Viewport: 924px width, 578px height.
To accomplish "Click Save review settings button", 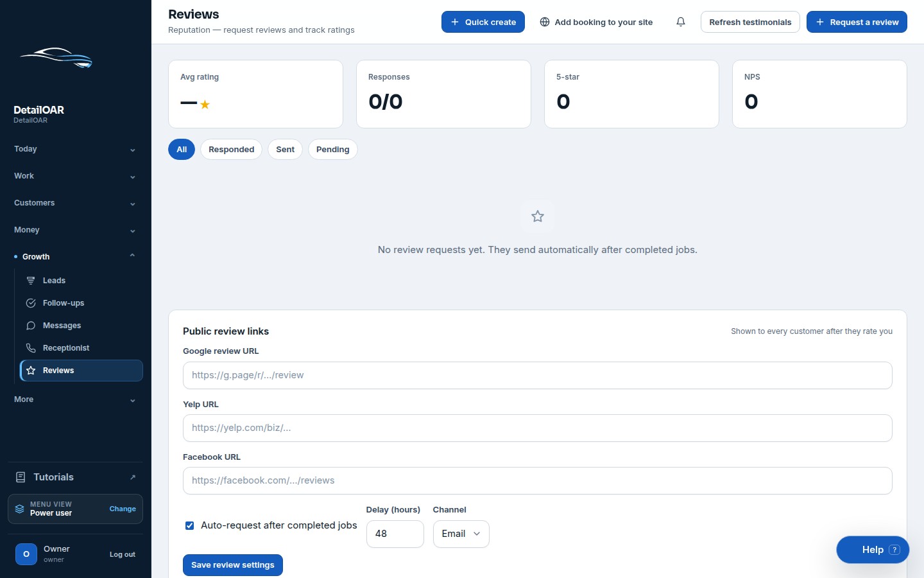I will [233, 565].
